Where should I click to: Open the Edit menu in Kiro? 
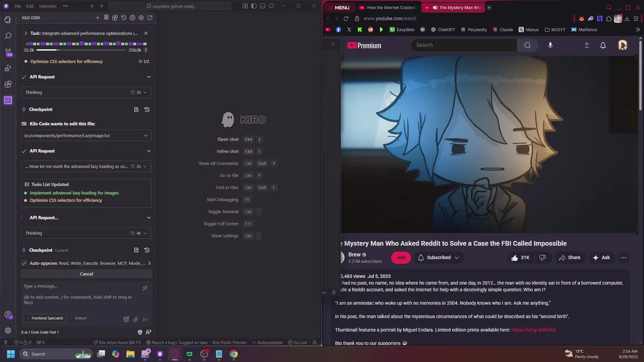tap(30, 6)
